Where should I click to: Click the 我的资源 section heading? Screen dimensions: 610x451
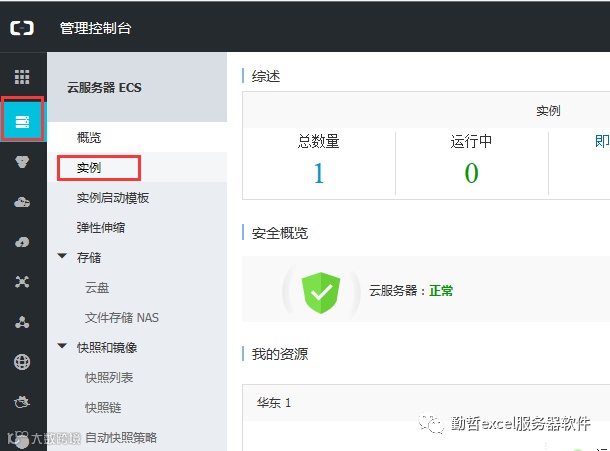280,354
